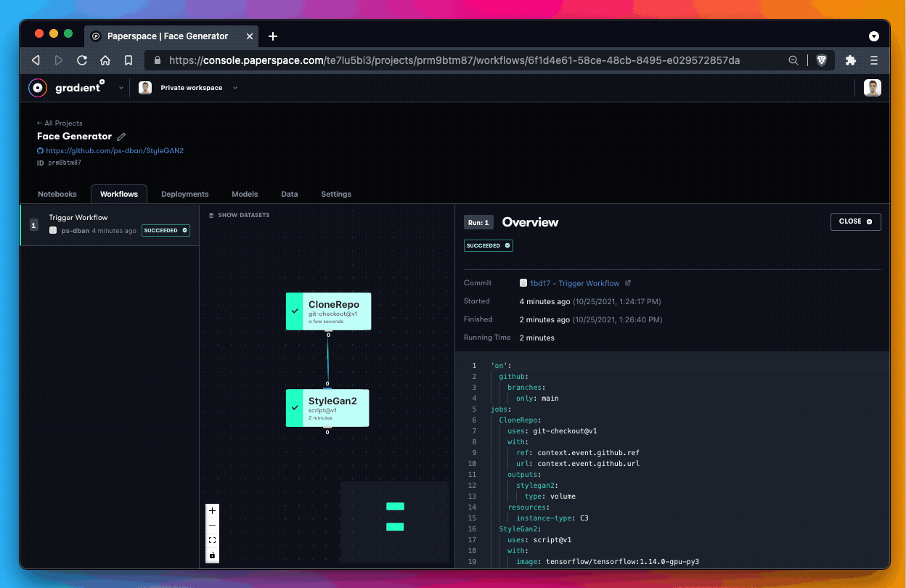
Task: Fit the workflow graph to view
Action: 212,540
